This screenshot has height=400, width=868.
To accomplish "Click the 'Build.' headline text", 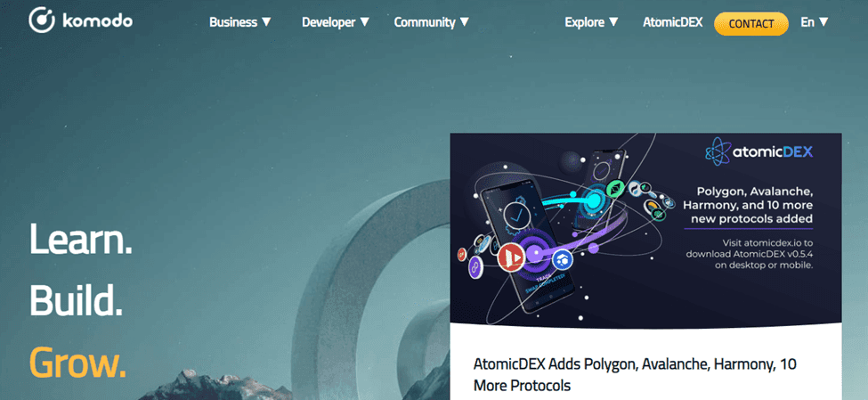I will 76,299.
